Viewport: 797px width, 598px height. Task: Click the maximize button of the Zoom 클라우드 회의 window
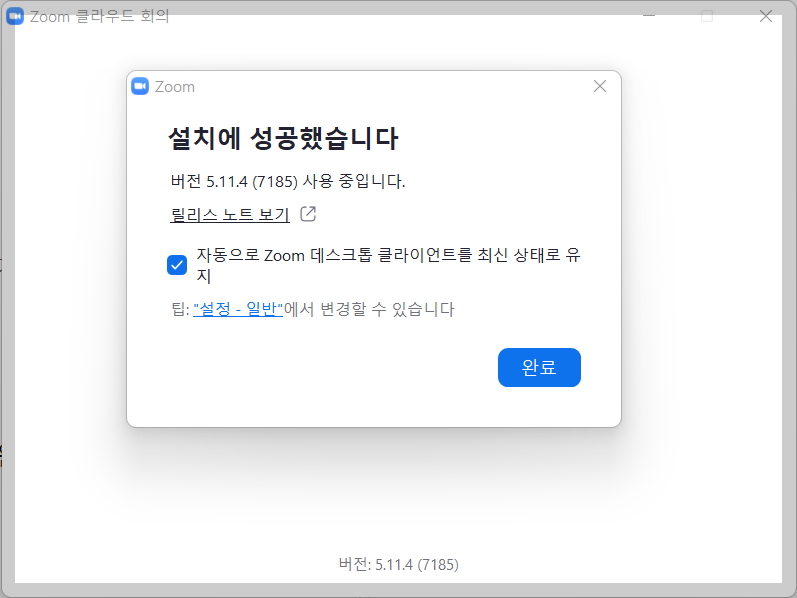(707, 16)
